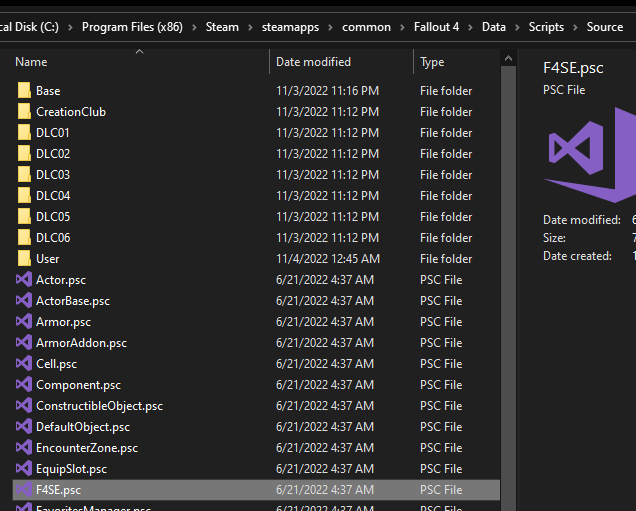Viewport: 636px width, 511px height.
Task: Select the EncounterZone.psc file name
Action: tap(87, 449)
